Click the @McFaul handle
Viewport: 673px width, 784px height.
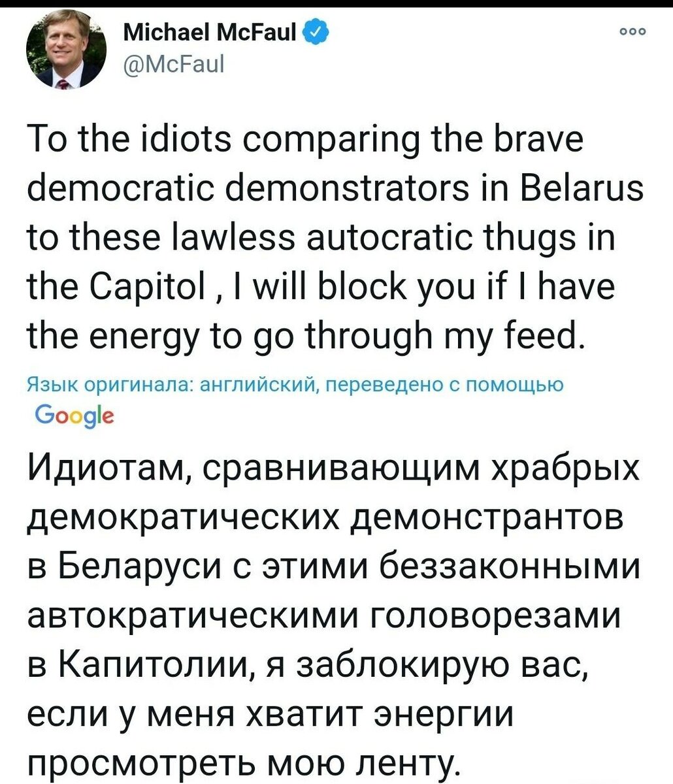tap(174, 64)
